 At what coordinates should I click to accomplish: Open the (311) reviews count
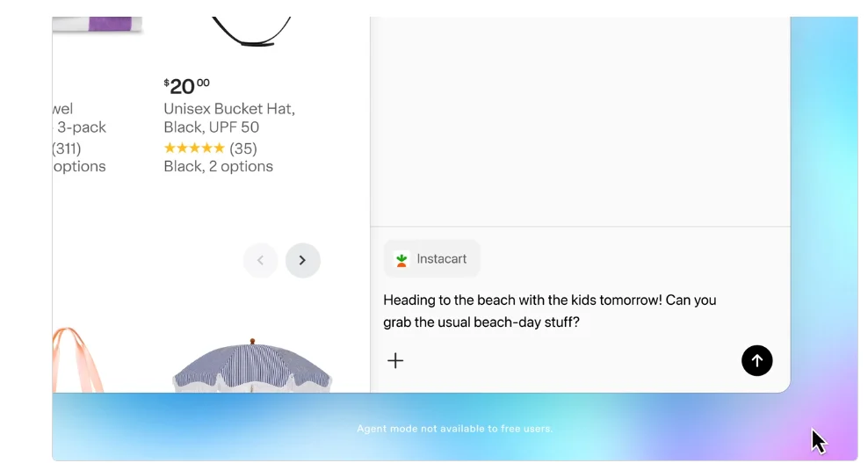[x=67, y=148]
